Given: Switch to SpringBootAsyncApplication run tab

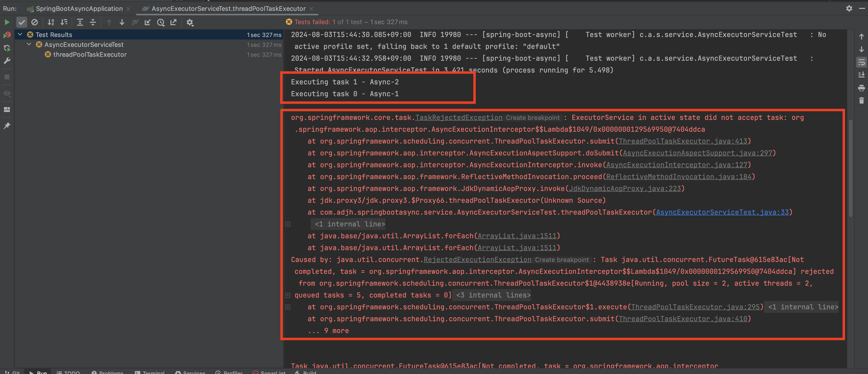Looking at the screenshot, I should (79, 9).
